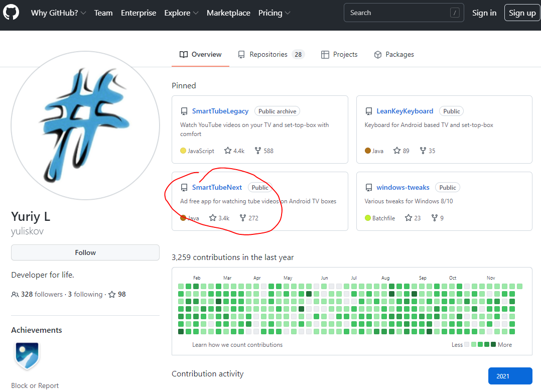
Task: Click the 89 stars count on LeanKeyKeyboard
Action: coord(406,151)
